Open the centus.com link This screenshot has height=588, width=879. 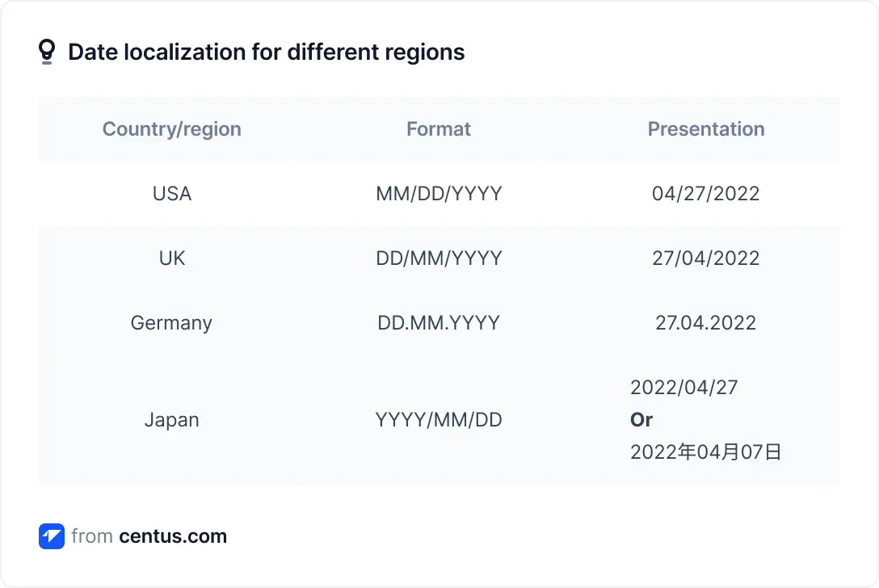click(x=173, y=536)
